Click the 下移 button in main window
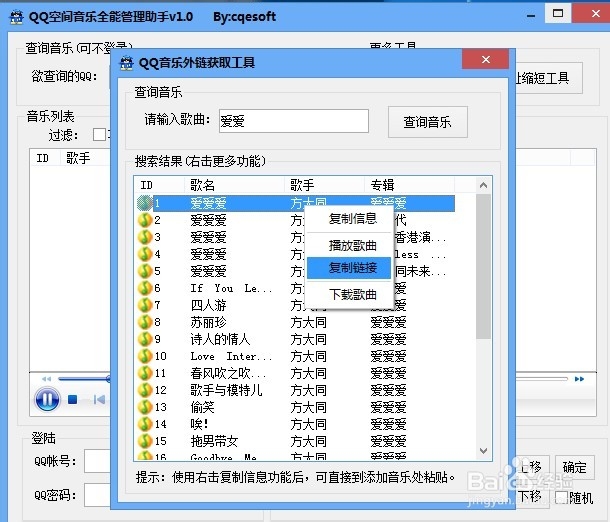Screen dimensions: 610x522 tap(531, 497)
